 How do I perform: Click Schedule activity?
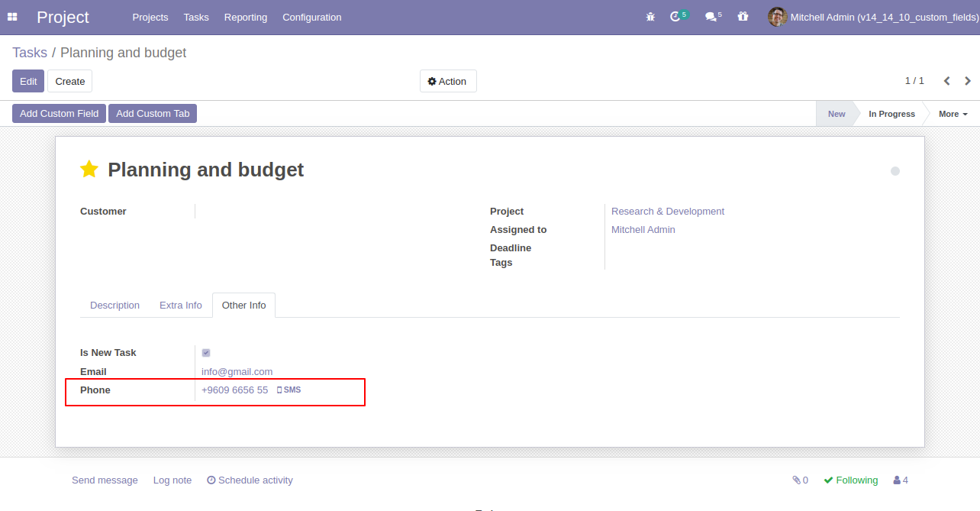coord(250,480)
